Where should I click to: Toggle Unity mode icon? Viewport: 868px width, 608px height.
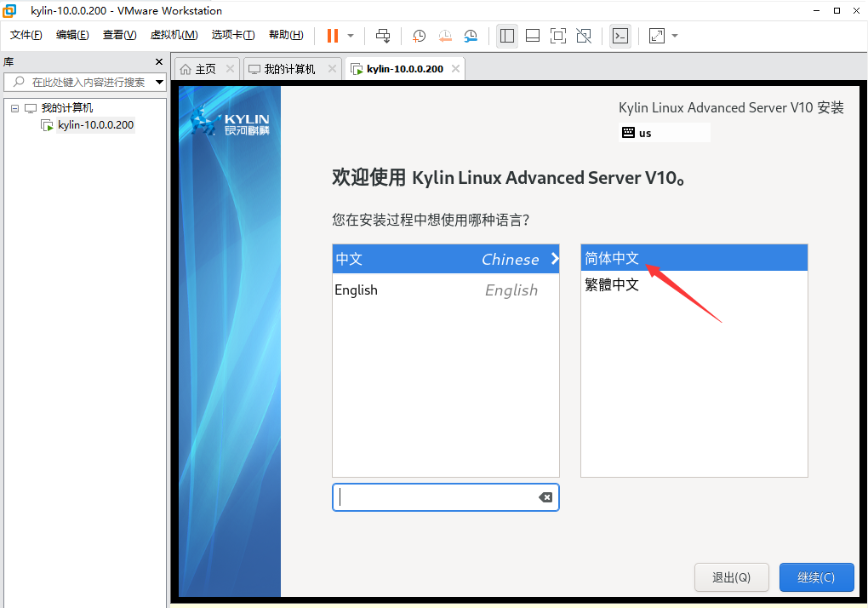coord(584,36)
